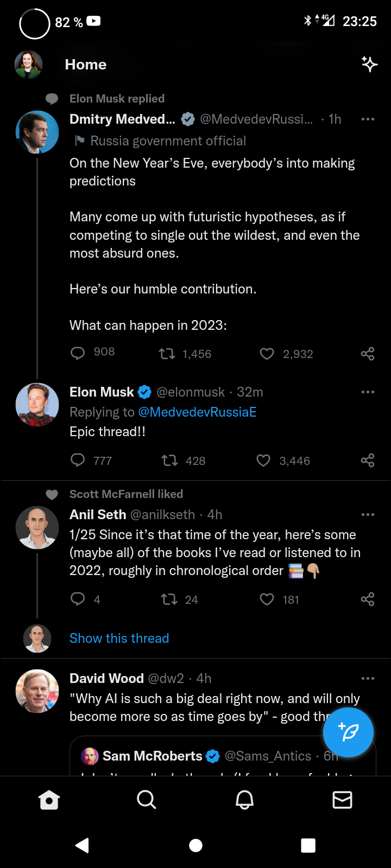The height and width of the screenshot is (868, 391).
Task: Open the @MedvedevRussiaE mention link
Action: (197, 412)
